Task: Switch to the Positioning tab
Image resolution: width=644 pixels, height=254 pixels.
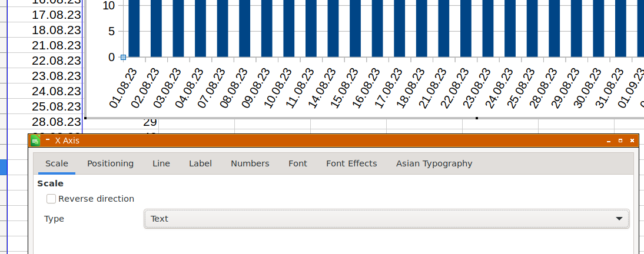Action: click(x=110, y=163)
